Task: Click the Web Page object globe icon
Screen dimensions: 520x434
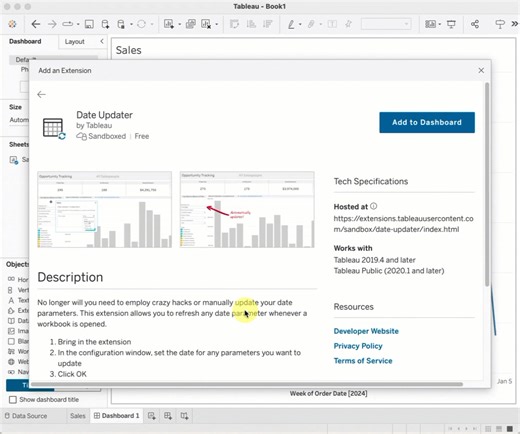Action: coord(11,362)
